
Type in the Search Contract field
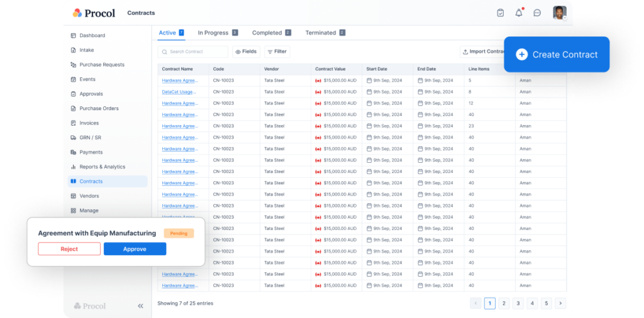point(195,52)
